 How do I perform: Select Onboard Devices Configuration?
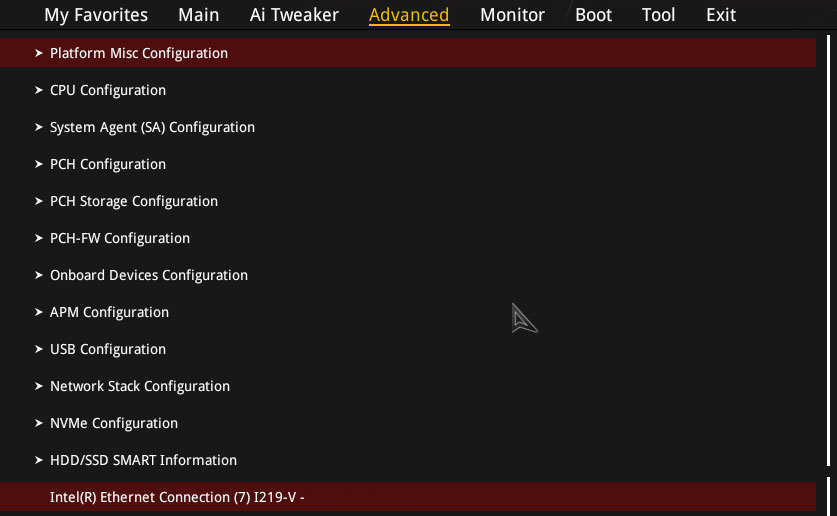[408, 275]
